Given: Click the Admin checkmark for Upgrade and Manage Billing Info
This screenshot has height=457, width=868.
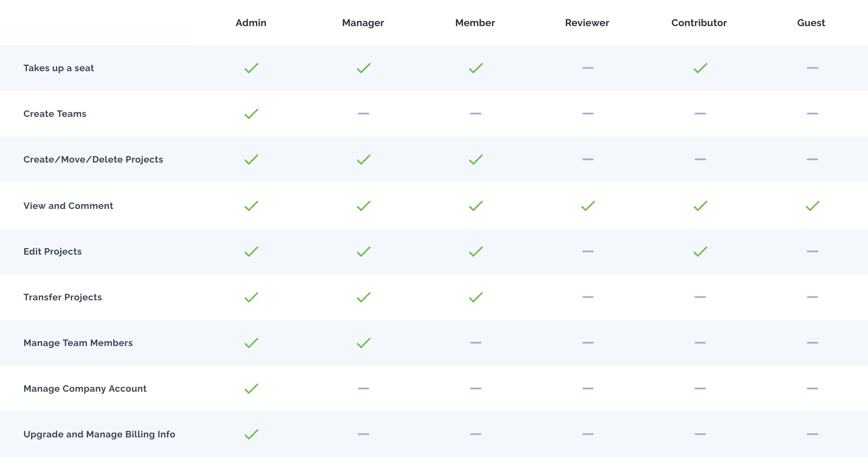Looking at the screenshot, I should tap(251, 434).
